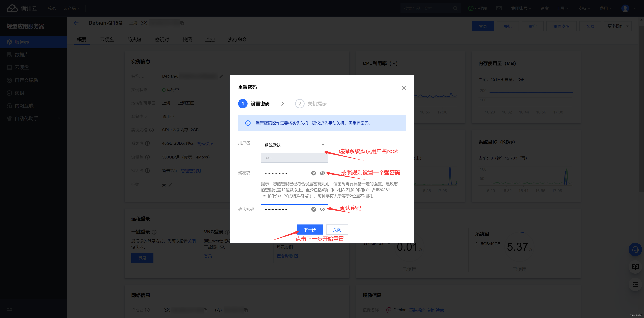Select 数据库 in the sidebar
The height and width of the screenshot is (318, 644).
coord(34,55)
